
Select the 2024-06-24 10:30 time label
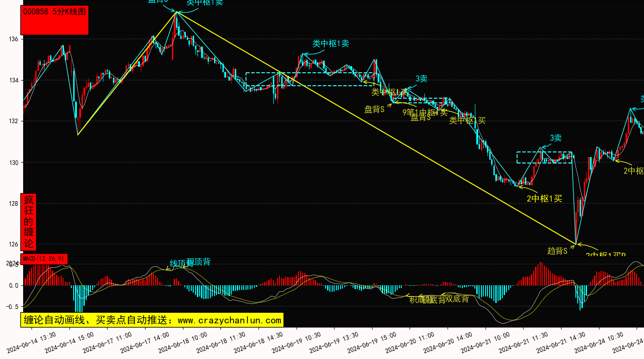tap(600, 342)
